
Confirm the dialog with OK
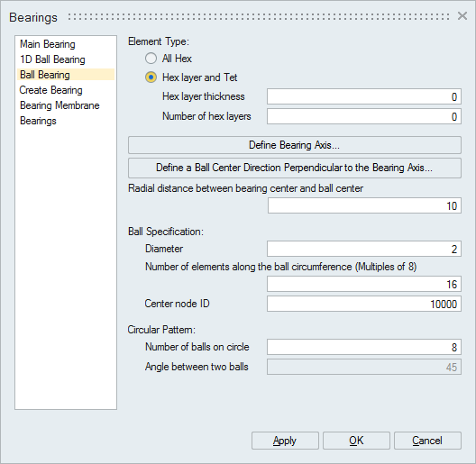[356, 441]
